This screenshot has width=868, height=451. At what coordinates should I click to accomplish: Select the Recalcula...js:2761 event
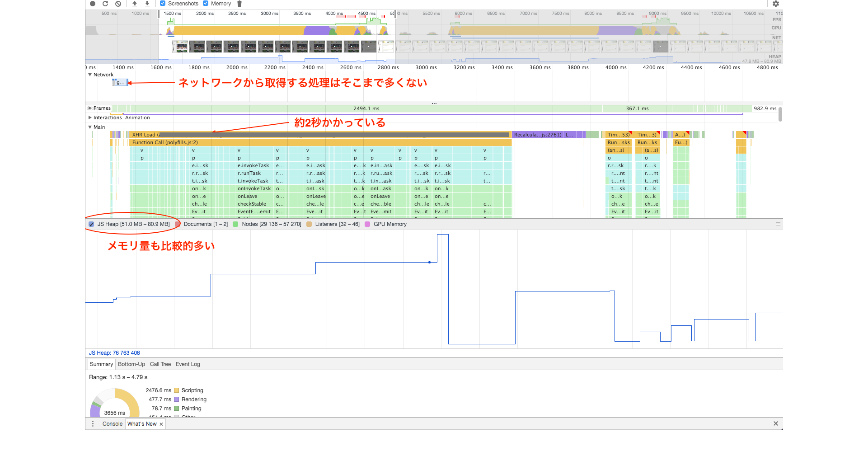(538, 135)
